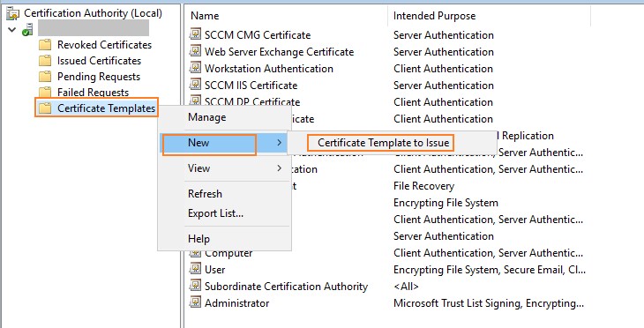Viewport: 644px width, 328px height.
Task: Click the File Recovery purpose cell
Action: 423,186
